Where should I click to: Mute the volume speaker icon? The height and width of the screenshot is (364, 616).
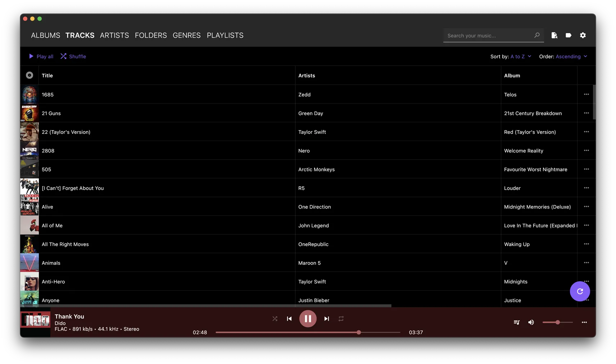[531, 322]
